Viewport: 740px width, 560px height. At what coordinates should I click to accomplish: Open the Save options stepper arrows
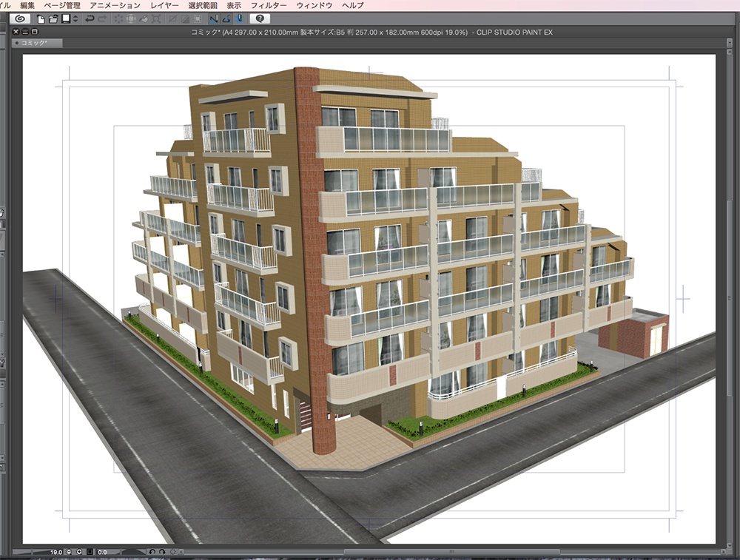[x=75, y=19]
